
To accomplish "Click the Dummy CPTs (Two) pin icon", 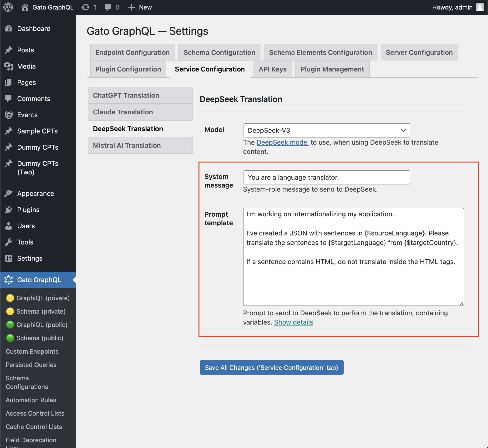I will 9,163.
